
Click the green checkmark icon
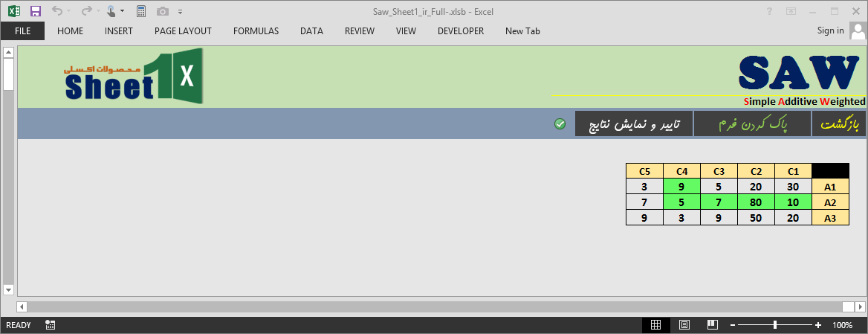(560, 123)
